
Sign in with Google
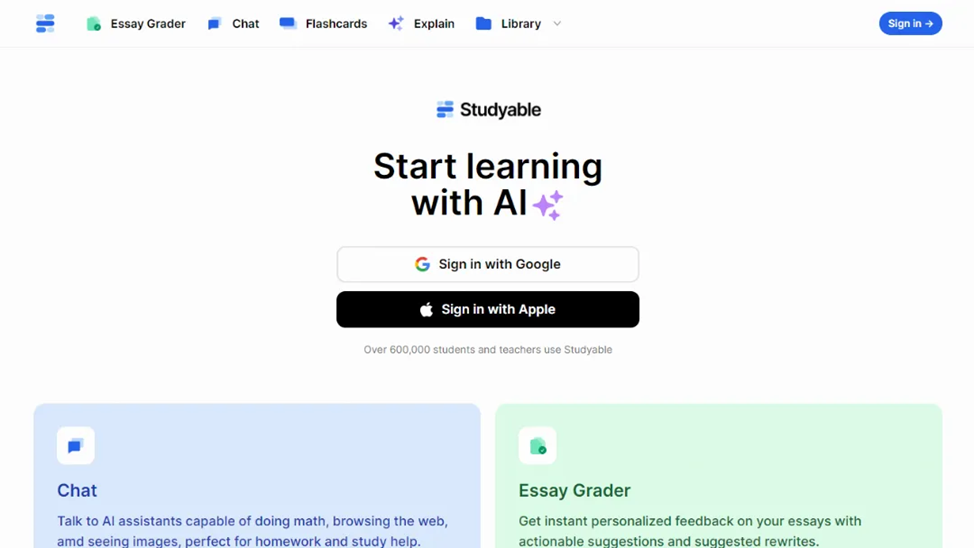click(488, 264)
